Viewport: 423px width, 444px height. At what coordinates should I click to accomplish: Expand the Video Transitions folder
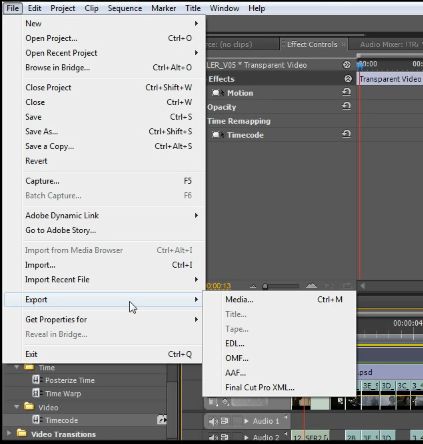click(9, 433)
